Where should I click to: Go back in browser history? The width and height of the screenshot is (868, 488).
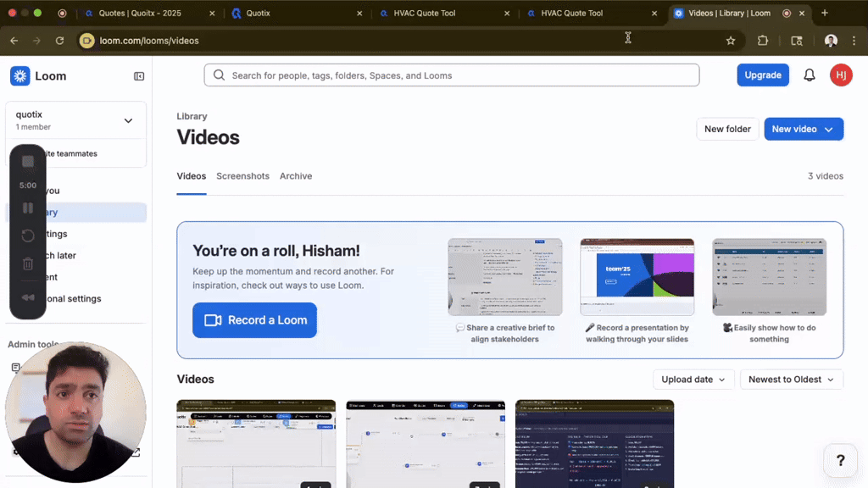pos(14,41)
